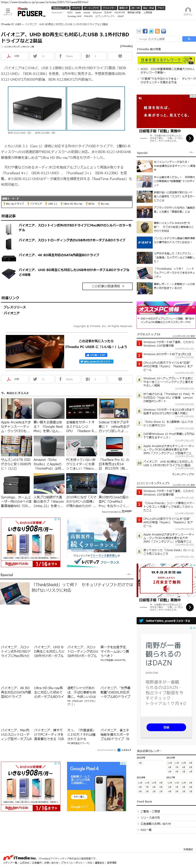Click the ログイン user icon
This screenshot has height=868, width=196.
coord(188,12)
